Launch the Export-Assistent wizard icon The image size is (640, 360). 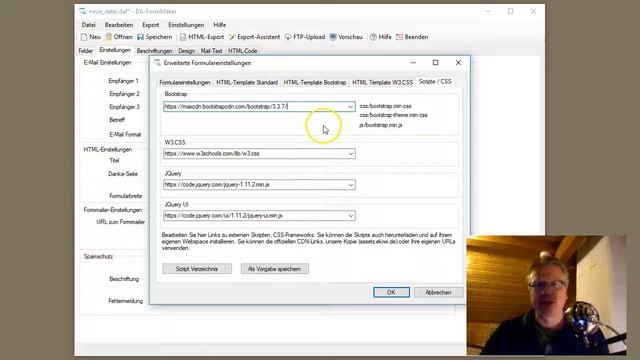click(x=232, y=37)
